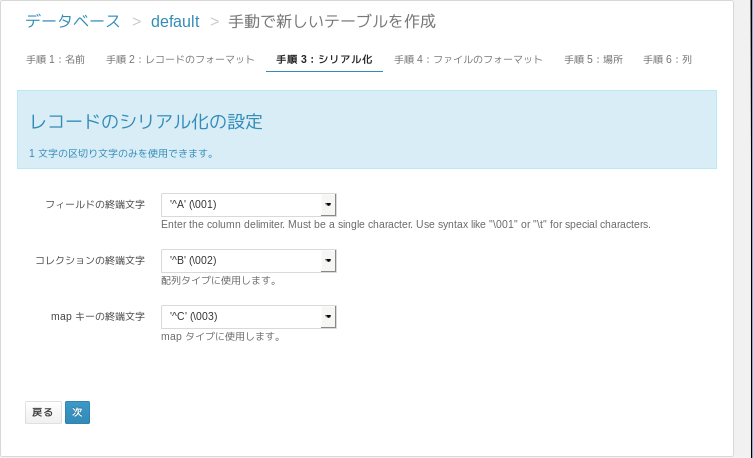Select the 手順 3：シリアル化 tab

(x=324, y=60)
